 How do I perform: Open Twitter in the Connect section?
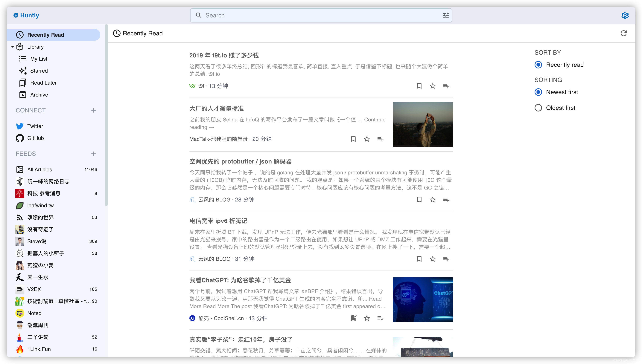(x=35, y=126)
